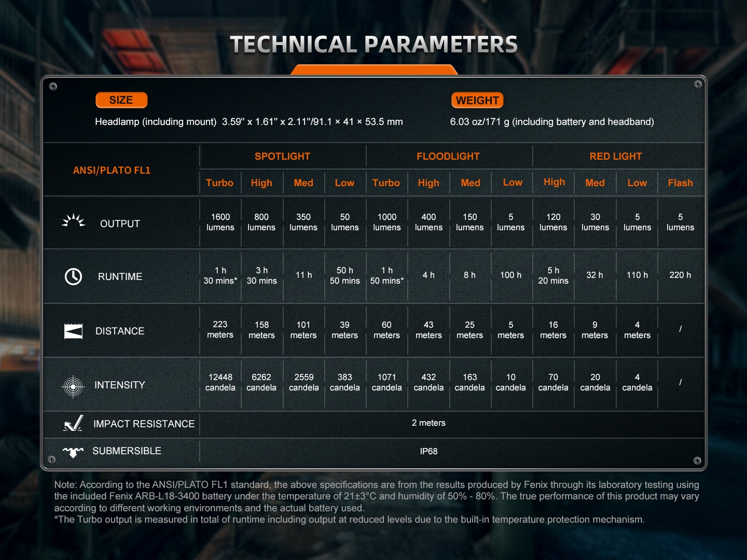Screen dimensions: 747x560
Task: Click the top-left corner screw icon
Action: point(53,87)
